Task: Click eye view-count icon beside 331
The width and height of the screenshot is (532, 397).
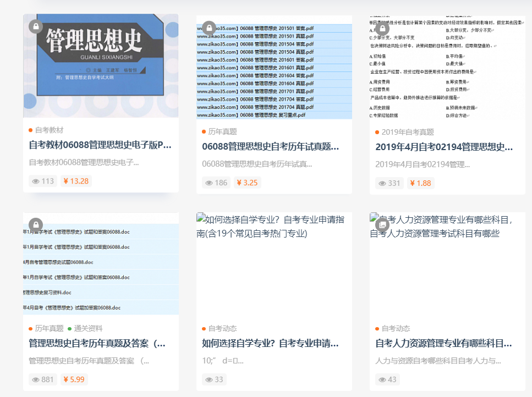Action: (x=382, y=184)
